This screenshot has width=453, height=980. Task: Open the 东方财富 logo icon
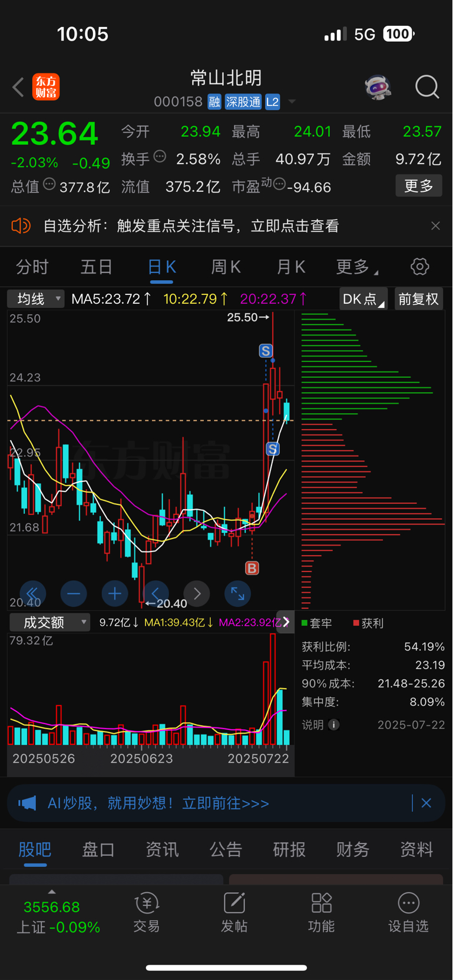pyautogui.click(x=46, y=87)
